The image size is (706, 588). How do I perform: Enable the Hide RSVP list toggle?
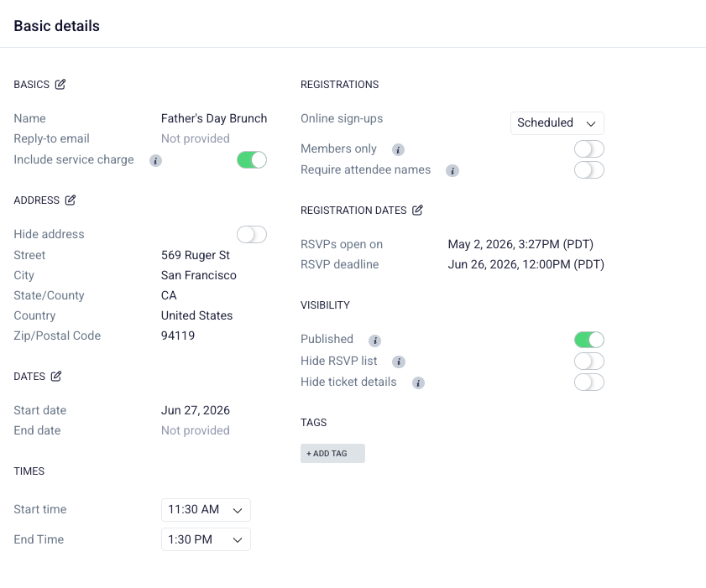[589, 361]
